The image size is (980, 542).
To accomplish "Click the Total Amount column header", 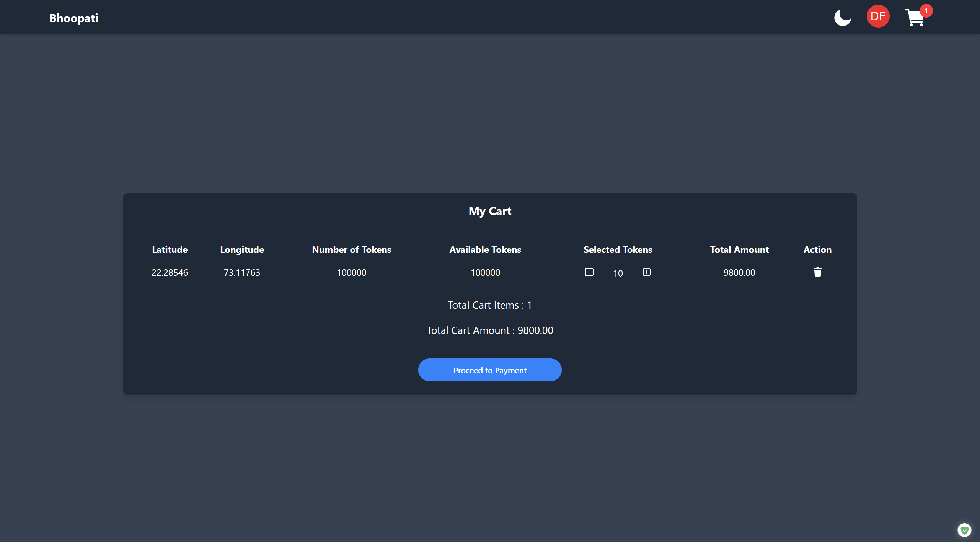I will (x=739, y=249).
